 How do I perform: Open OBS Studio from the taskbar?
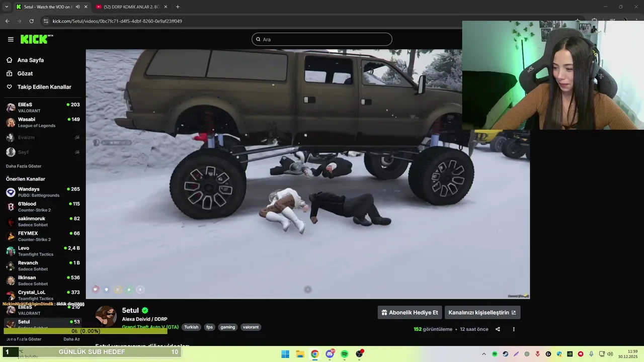pyautogui.click(x=359, y=354)
